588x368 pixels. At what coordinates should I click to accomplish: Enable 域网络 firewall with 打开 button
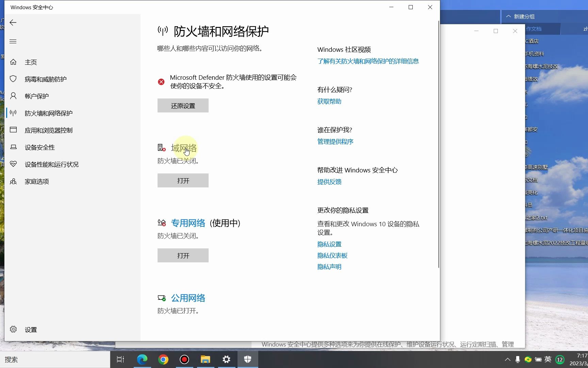point(183,180)
